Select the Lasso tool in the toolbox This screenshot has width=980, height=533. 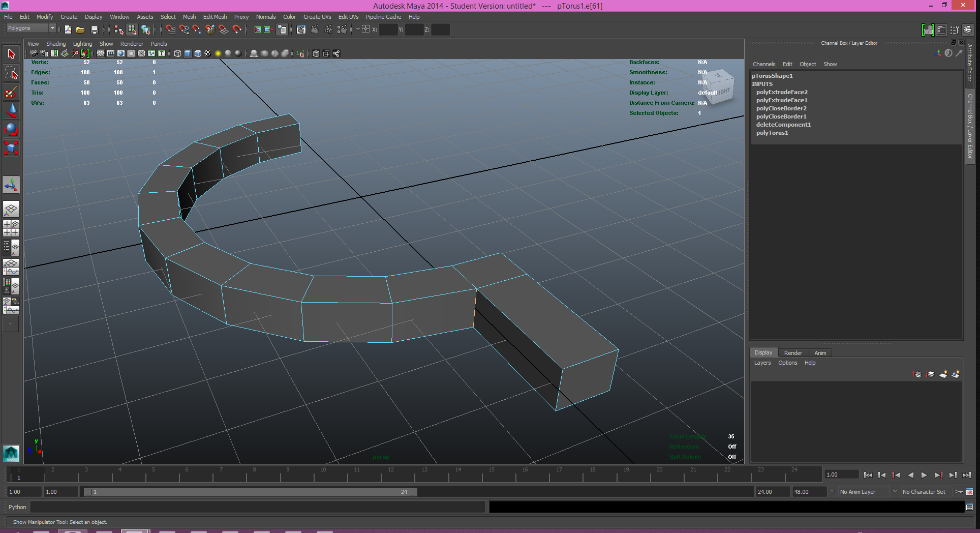click(11, 73)
